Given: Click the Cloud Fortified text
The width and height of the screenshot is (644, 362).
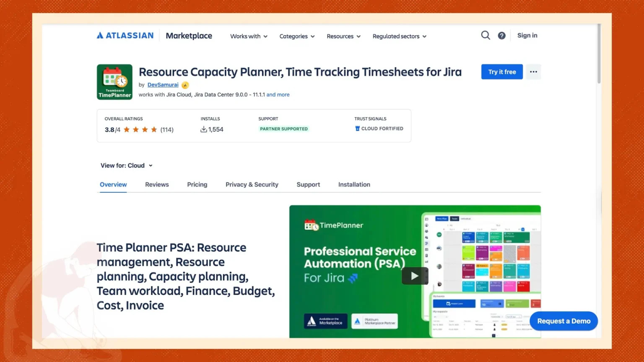Looking at the screenshot, I should 382,129.
